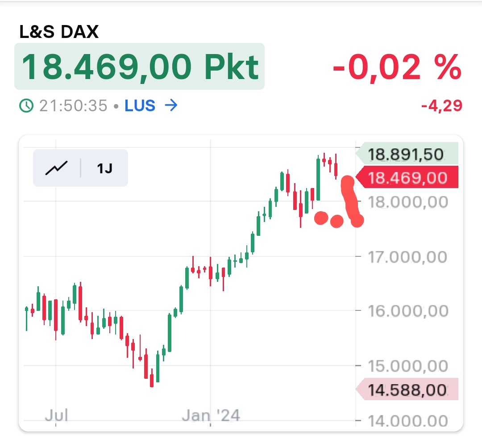Tap the green 18.469,00 Pkt price box
The height and width of the screenshot is (448, 482).
point(140,66)
